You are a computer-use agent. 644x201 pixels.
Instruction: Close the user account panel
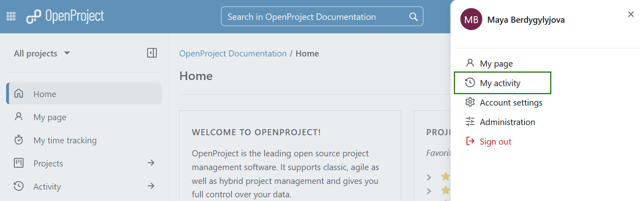coord(631,14)
